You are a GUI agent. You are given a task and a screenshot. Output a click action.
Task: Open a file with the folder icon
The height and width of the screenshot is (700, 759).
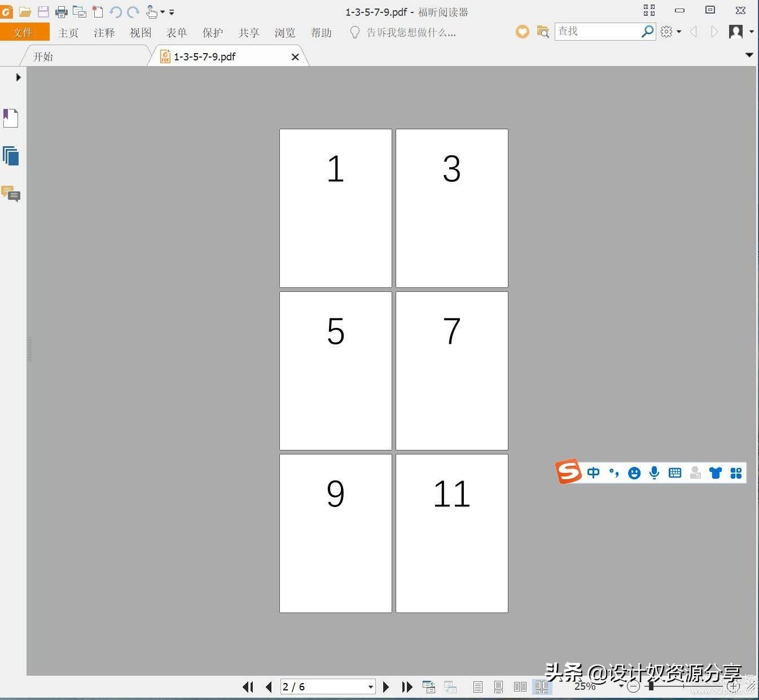pyautogui.click(x=25, y=11)
